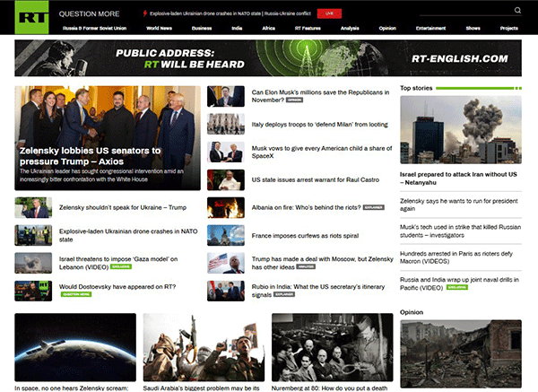Click the Elon Musk Republicans article thumbnail
The image size is (538, 392).
click(x=226, y=96)
